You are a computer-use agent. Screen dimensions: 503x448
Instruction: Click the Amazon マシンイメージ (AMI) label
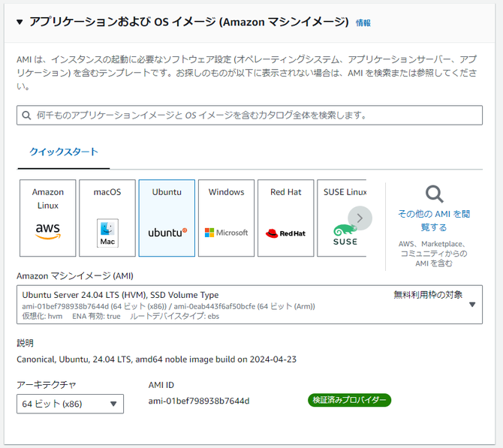click(x=75, y=276)
